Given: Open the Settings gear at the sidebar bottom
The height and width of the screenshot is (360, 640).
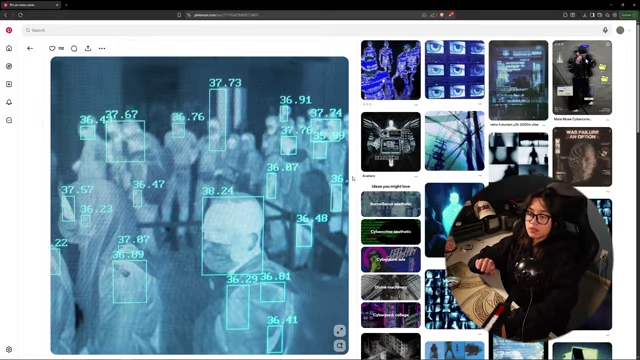Looking at the screenshot, I should pos(9,349).
